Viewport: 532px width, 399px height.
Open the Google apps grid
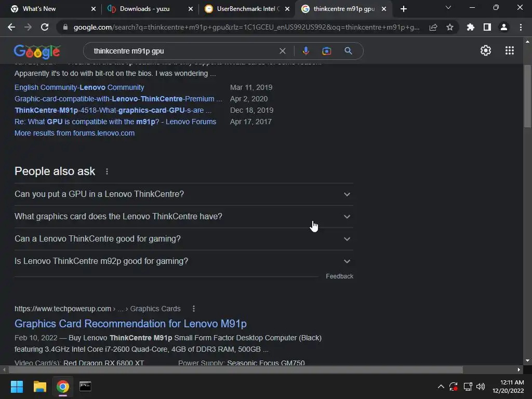[x=510, y=50]
